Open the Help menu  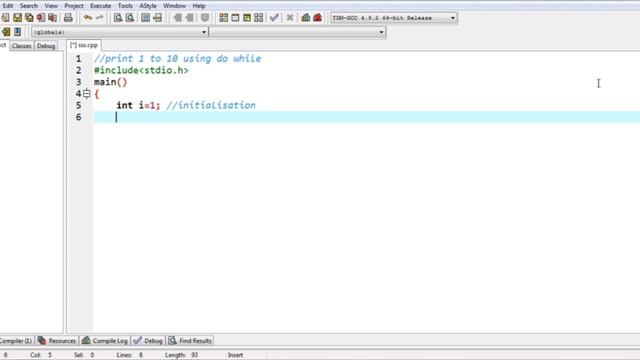point(199,6)
